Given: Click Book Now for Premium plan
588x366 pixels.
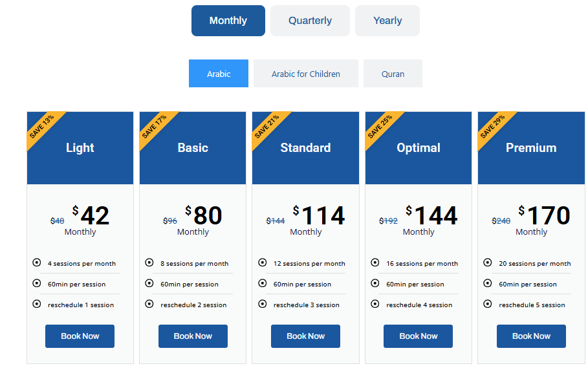Looking at the screenshot, I should (x=531, y=336).
